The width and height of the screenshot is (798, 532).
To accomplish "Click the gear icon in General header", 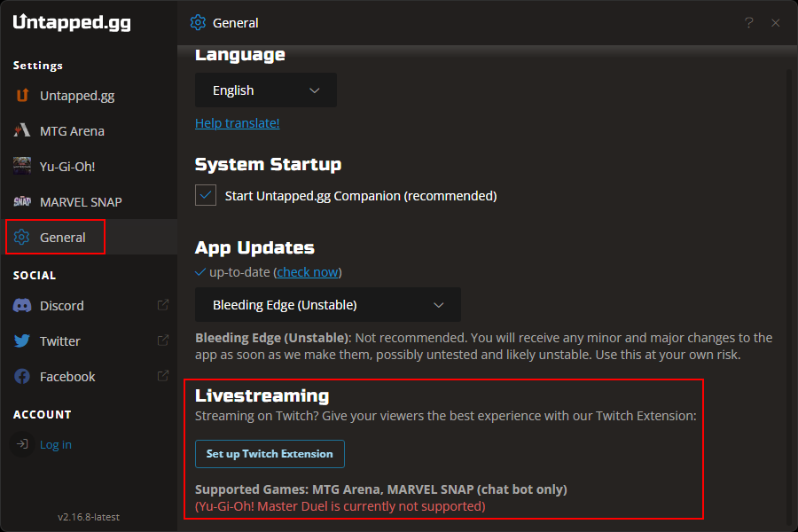I will (x=198, y=22).
